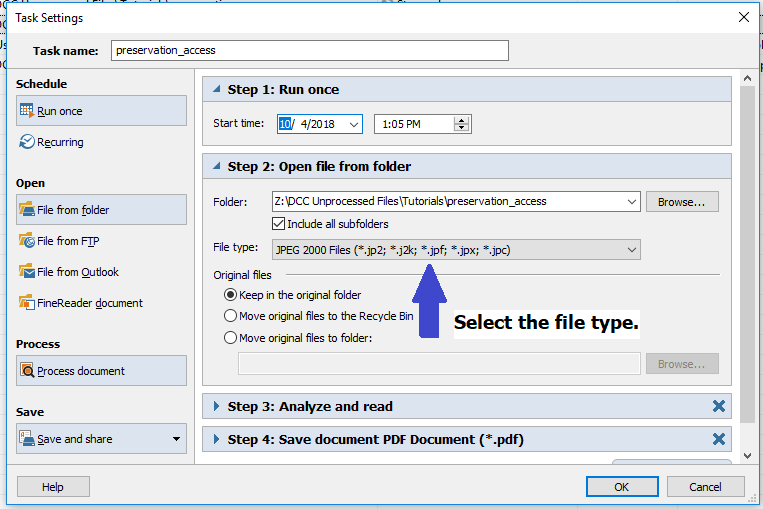Confirm settings with the OK button

click(x=621, y=487)
